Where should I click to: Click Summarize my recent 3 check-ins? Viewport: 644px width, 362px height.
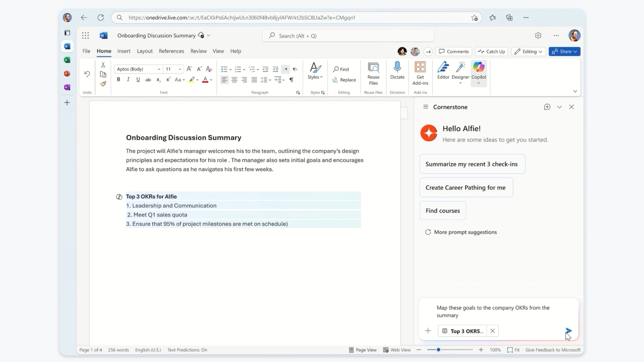(472, 164)
